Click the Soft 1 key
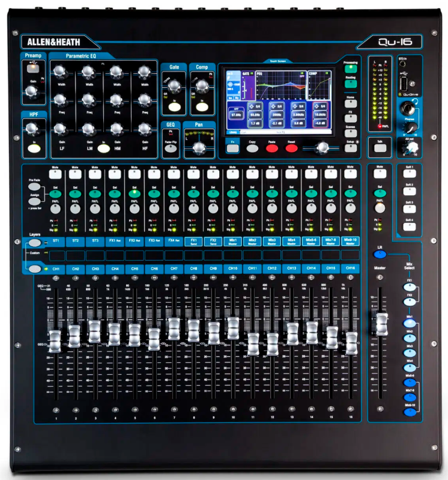The image size is (448, 480). [410, 174]
